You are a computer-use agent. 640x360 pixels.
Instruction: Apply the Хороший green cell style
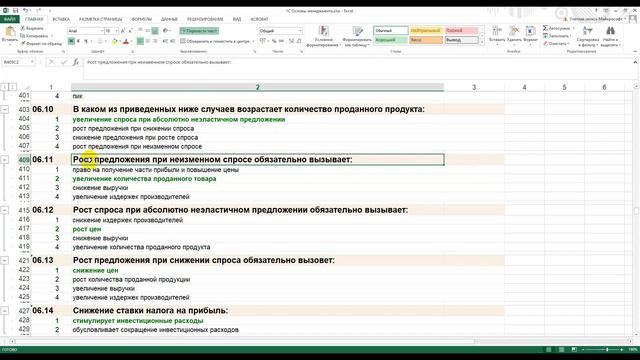coord(391,40)
